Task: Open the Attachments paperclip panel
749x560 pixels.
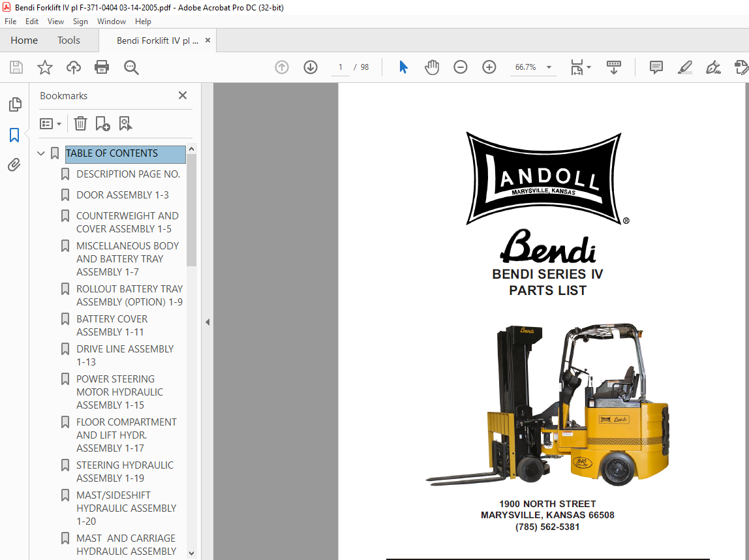Action: coord(14,165)
